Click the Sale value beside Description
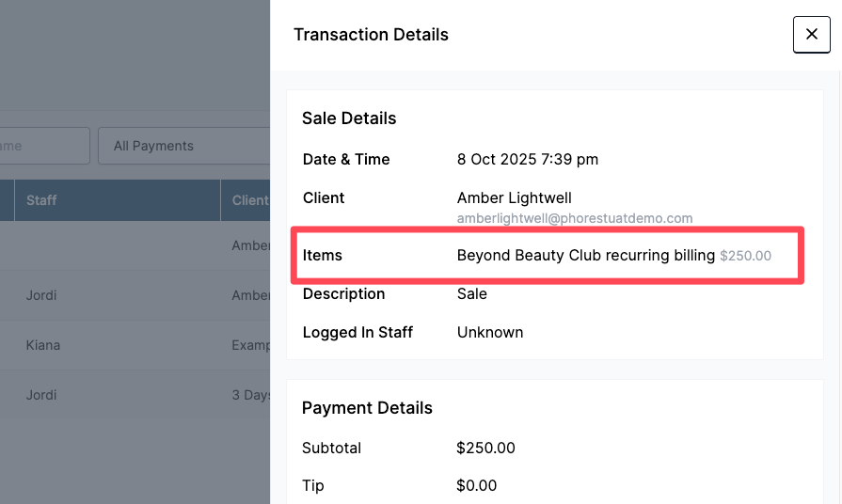 pos(471,293)
